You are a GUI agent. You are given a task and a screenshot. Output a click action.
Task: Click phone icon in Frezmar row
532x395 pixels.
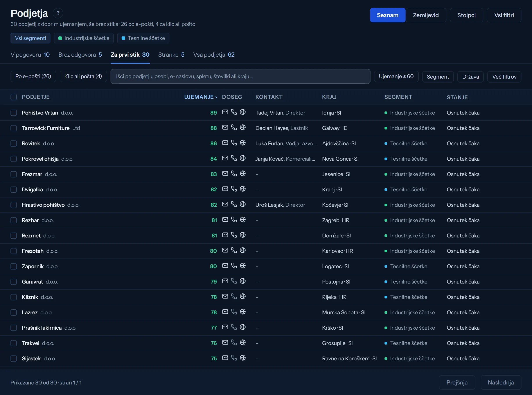pyautogui.click(x=234, y=174)
